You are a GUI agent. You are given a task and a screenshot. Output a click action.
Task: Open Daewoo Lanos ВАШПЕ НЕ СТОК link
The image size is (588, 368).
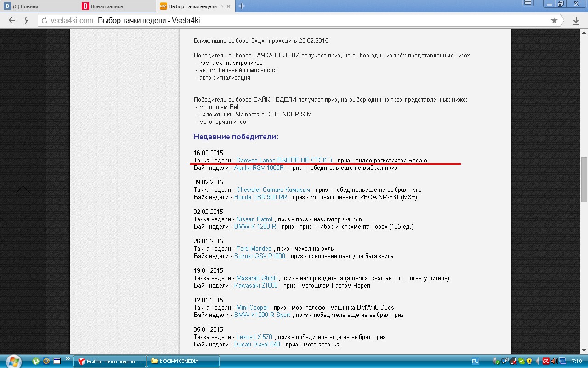pos(284,160)
